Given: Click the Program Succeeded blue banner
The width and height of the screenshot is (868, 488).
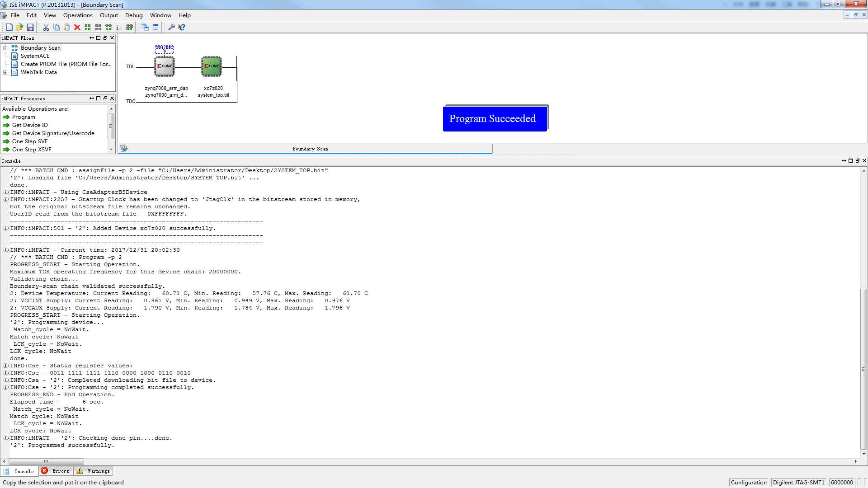Looking at the screenshot, I should tap(495, 118).
